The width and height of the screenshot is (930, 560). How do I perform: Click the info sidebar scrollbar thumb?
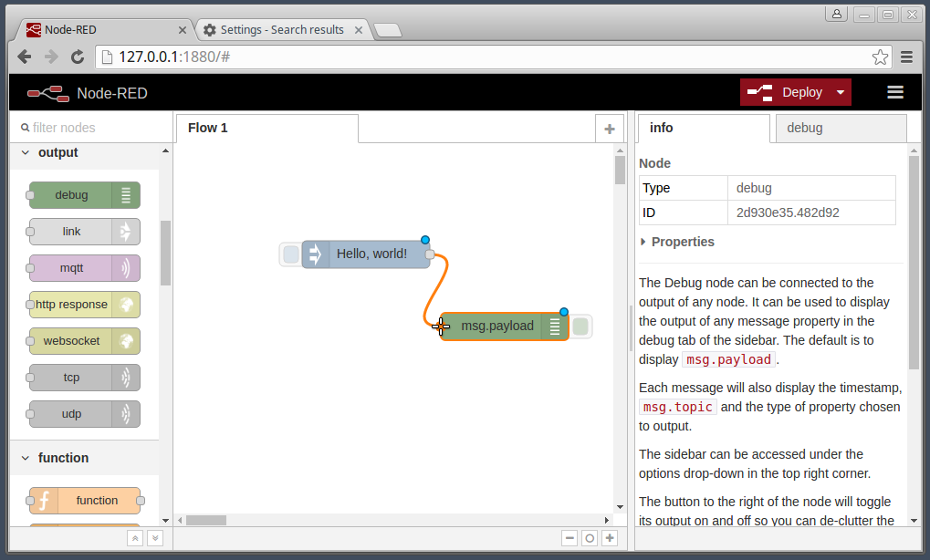pos(914,262)
